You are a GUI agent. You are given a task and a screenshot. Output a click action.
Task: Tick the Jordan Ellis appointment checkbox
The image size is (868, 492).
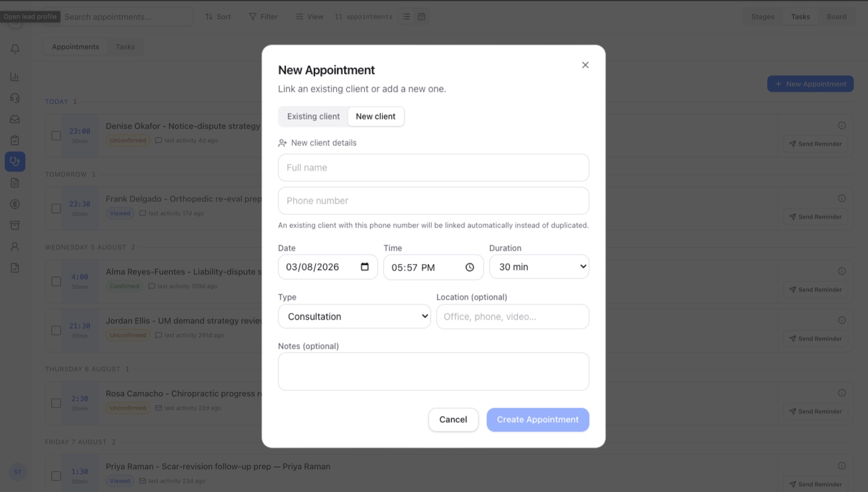[x=56, y=330]
